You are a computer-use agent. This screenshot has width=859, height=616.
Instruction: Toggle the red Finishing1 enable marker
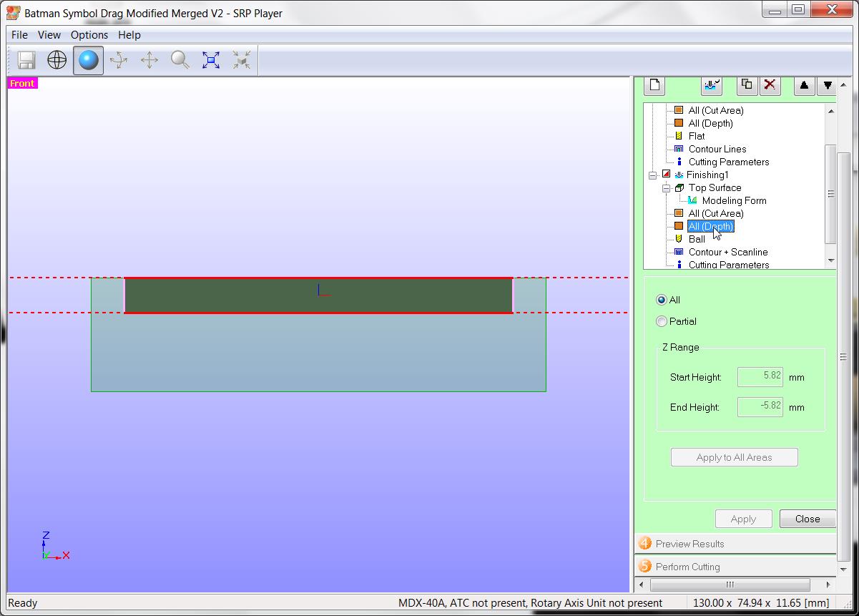[x=666, y=175]
